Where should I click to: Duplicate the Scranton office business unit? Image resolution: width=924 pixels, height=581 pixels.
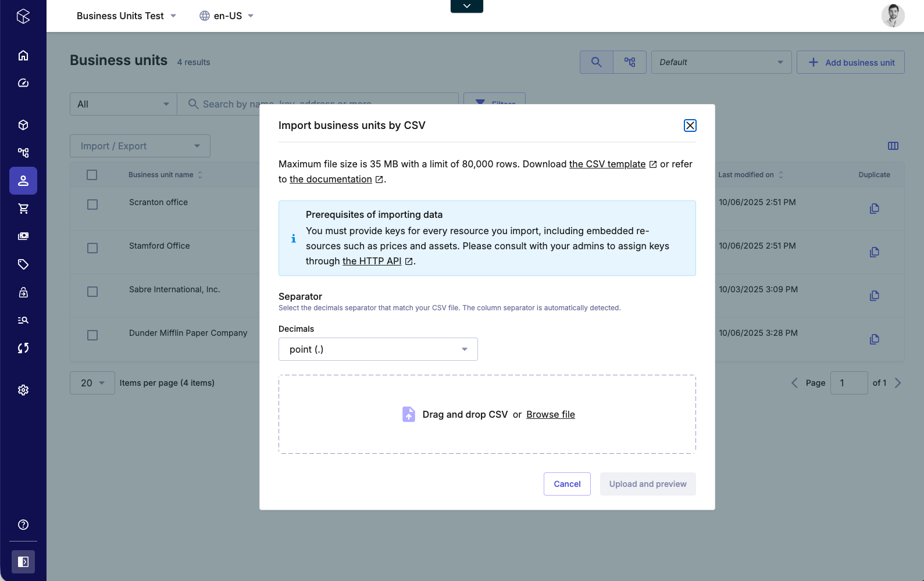(874, 209)
